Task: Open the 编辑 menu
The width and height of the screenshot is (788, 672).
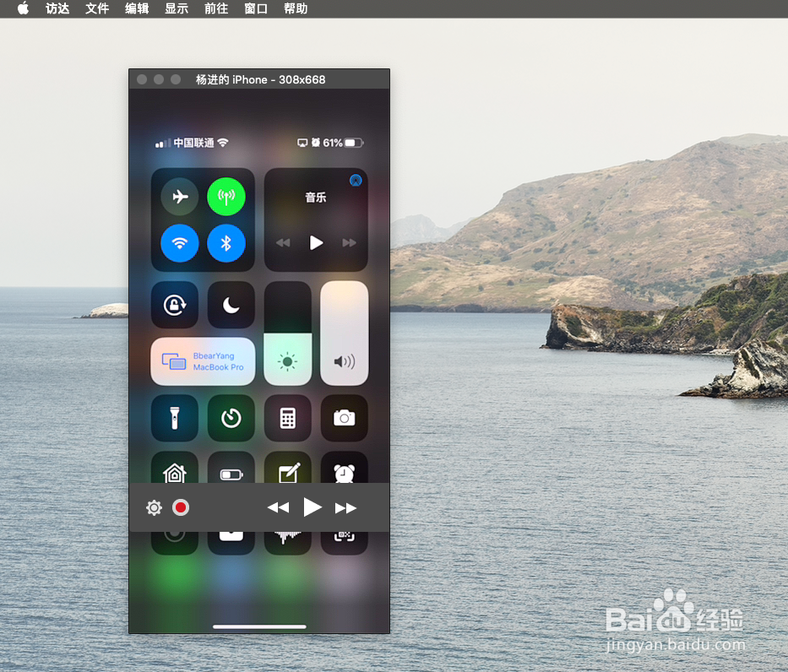Action: 137,8
